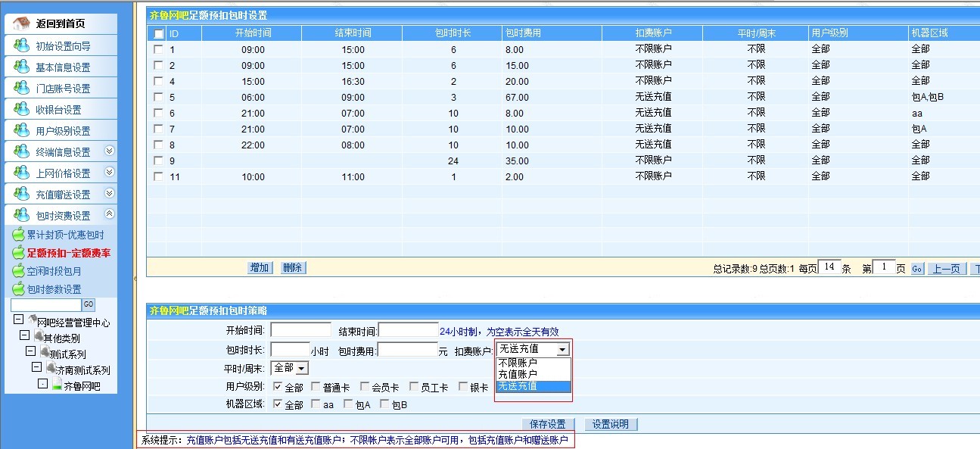The image size is (980, 449).
Task: Open the 足额预扣-定额费率 submenu item
Action: [69, 253]
